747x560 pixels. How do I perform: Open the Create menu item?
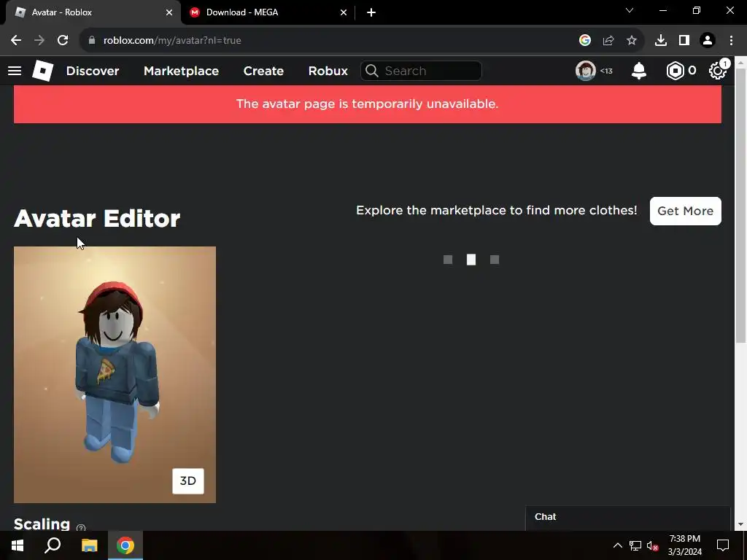pyautogui.click(x=263, y=71)
